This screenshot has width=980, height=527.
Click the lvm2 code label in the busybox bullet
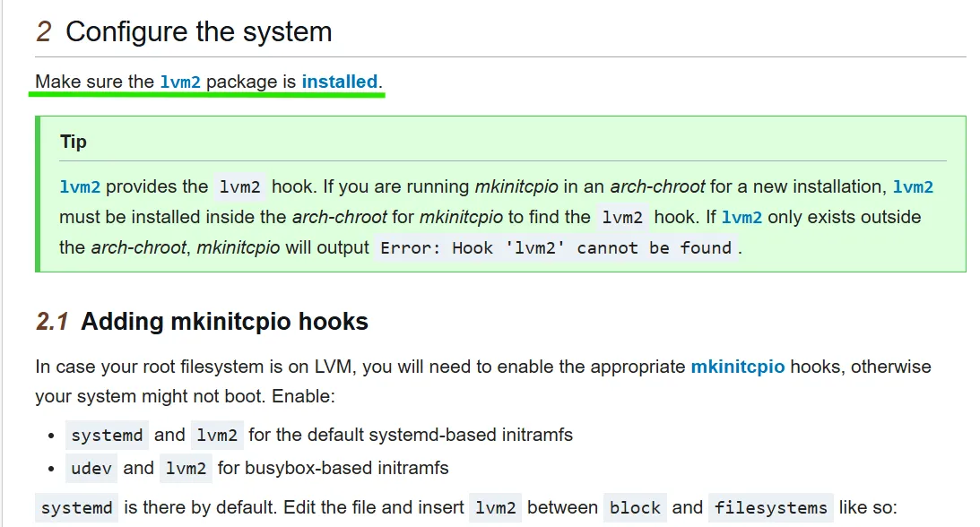point(186,469)
